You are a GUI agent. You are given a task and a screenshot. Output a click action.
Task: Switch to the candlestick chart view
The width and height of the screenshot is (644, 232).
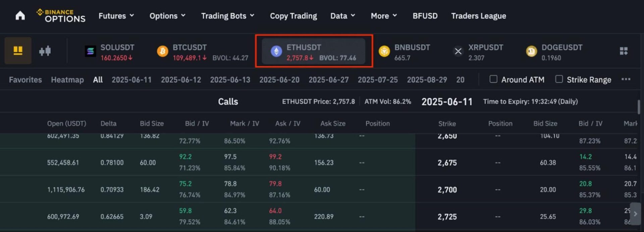(45, 51)
